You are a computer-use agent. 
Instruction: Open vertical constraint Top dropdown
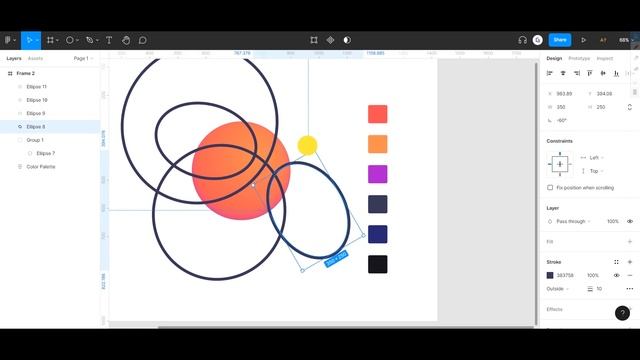(x=596, y=171)
